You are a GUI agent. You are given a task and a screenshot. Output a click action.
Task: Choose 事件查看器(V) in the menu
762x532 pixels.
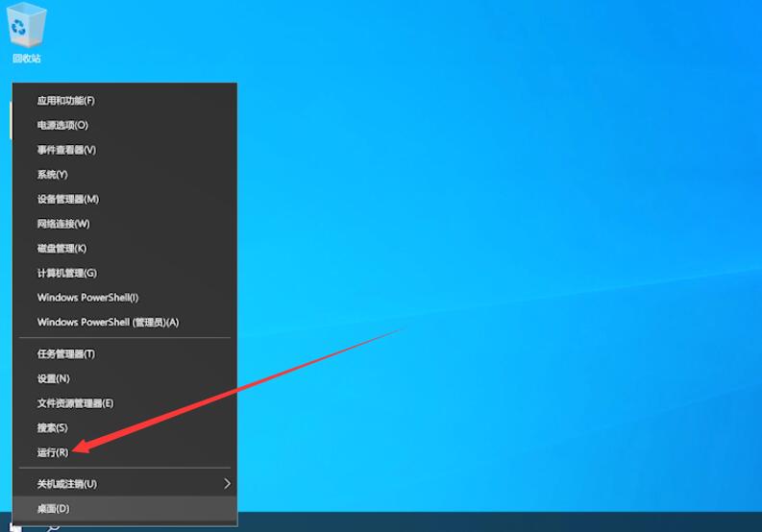point(125,150)
